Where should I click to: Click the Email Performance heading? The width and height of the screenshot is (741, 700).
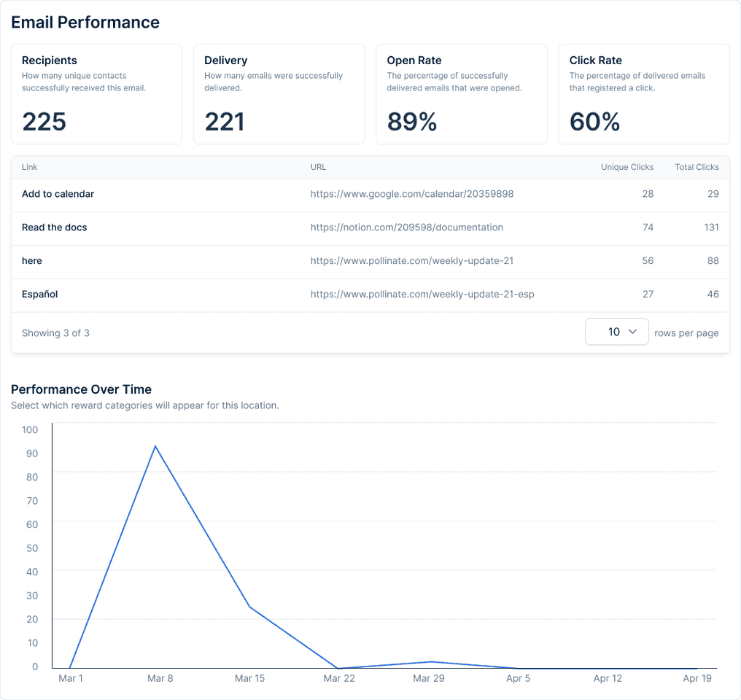(85, 22)
